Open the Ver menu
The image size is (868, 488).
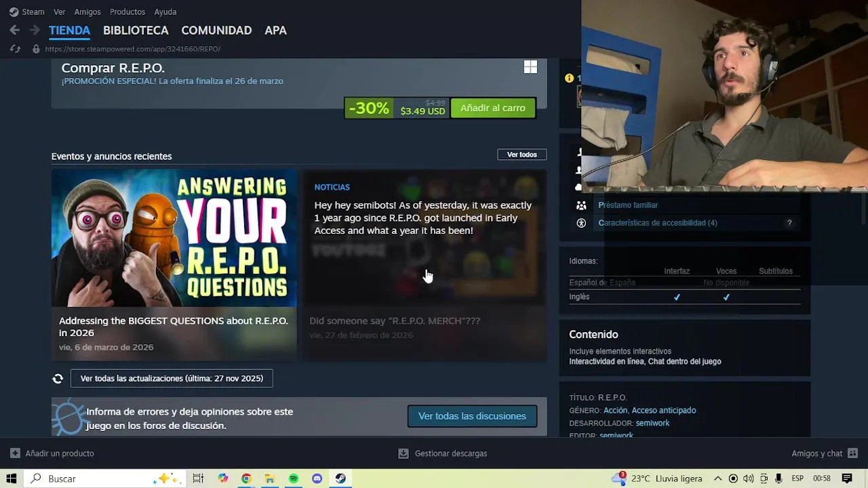tap(60, 12)
